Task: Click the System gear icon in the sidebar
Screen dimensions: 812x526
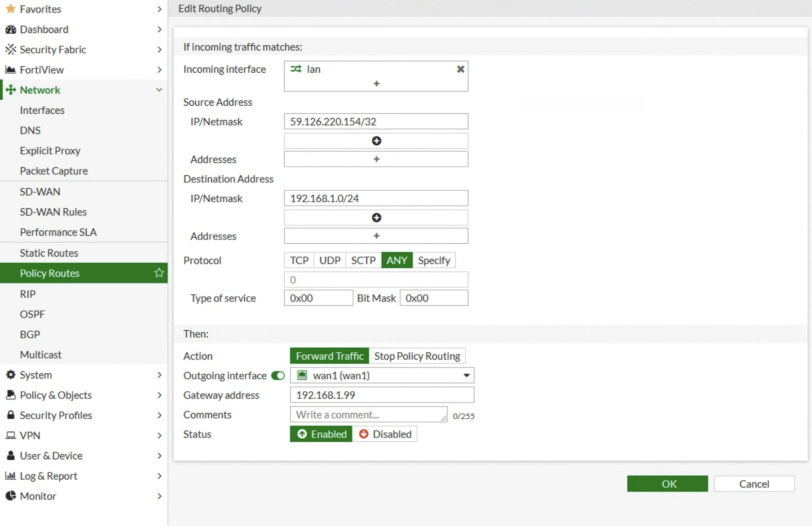Action: coord(11,375)
